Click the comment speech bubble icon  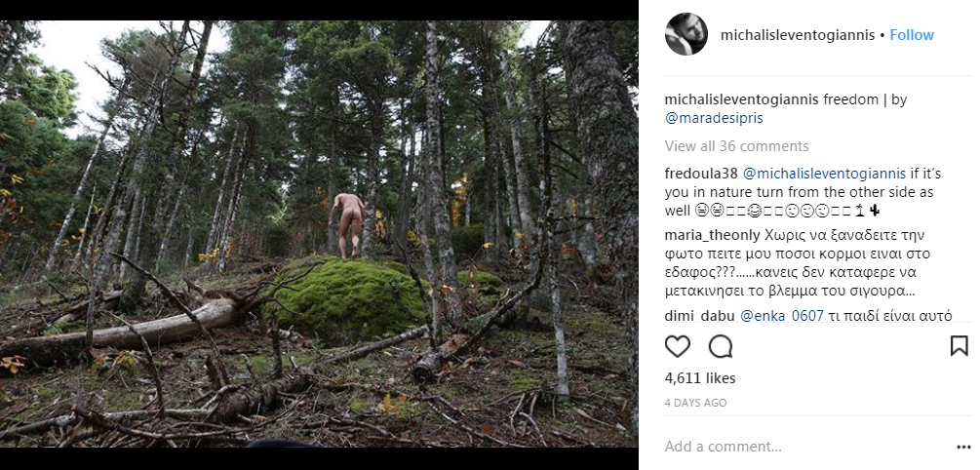coord(721,346)
